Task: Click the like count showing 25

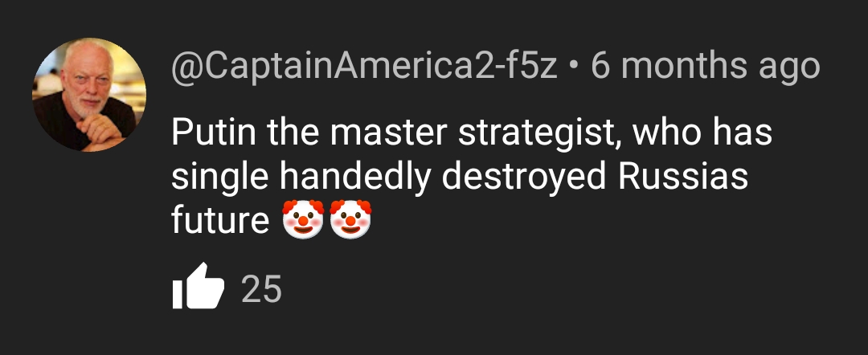Action: [x=261, y=288]
